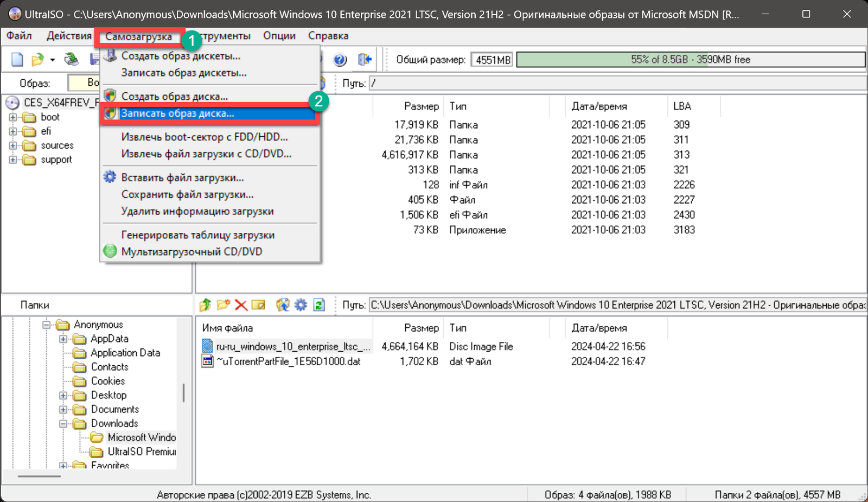Choose Записать образ дискеты menu entry
The width and height of the screenshot is (868, 502).
[210, 73]
